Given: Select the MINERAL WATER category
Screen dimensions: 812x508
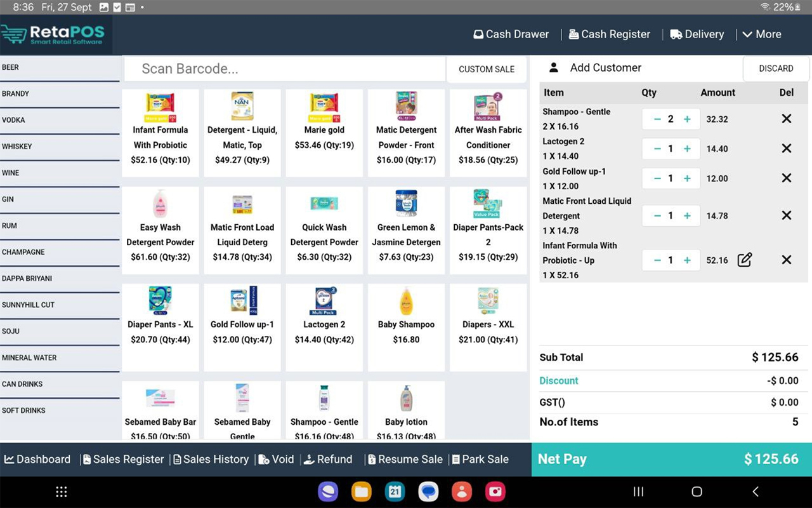Looking at the screenshot, I should click(60, 358).
